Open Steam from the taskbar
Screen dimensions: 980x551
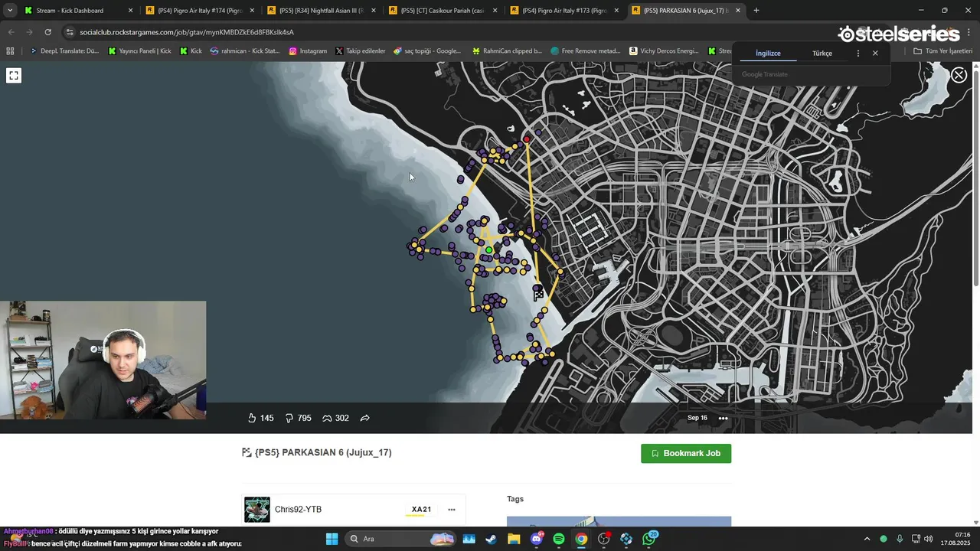[x=491, y=539]
